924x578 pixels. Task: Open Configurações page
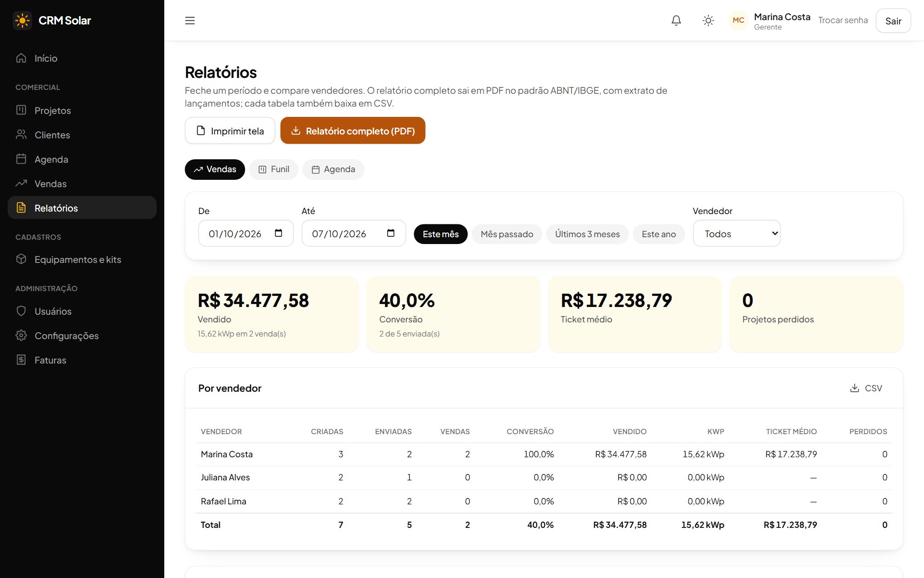[82, 336]
